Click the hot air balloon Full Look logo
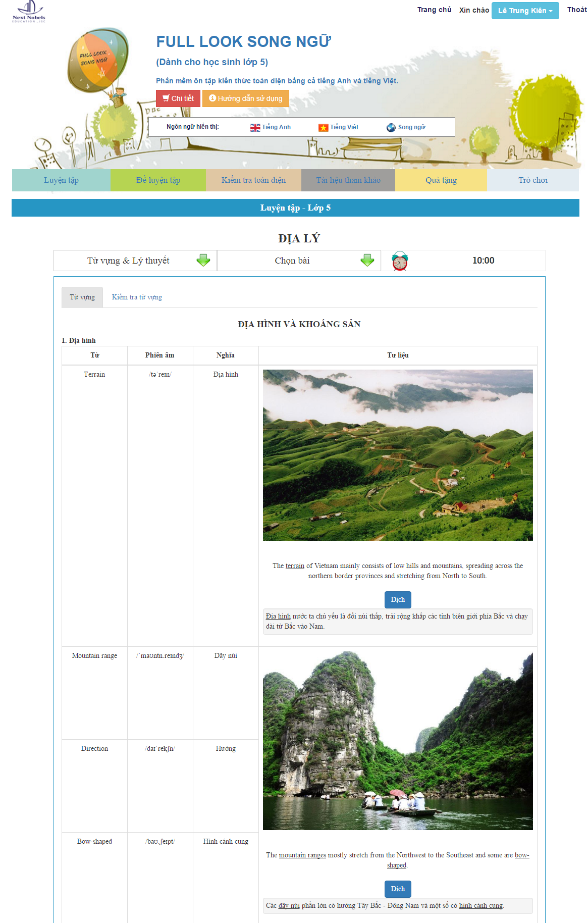The height and width of the screenshot is (923, 588). [x=98, y=67]
